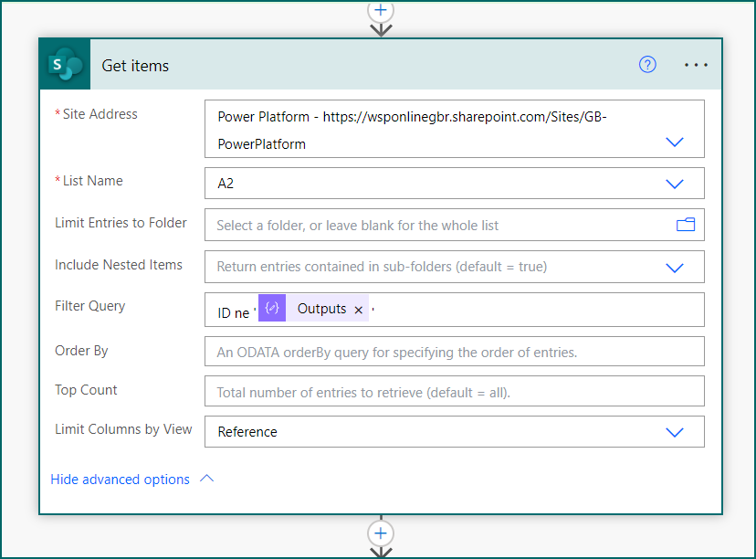Click into the Order By field
This screenshot has width=756, height=559.
(x=454, y=352)
